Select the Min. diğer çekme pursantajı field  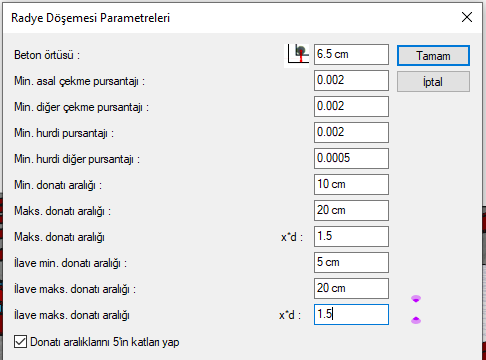tap(351, 106)
